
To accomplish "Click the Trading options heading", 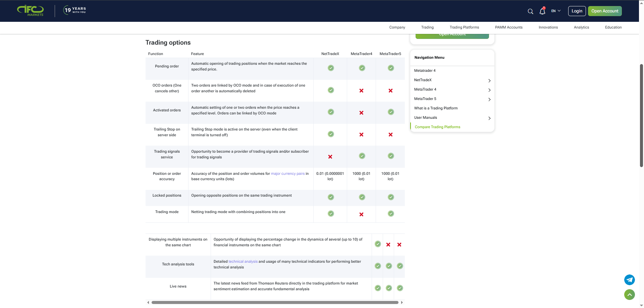I will tap(168, 43).
